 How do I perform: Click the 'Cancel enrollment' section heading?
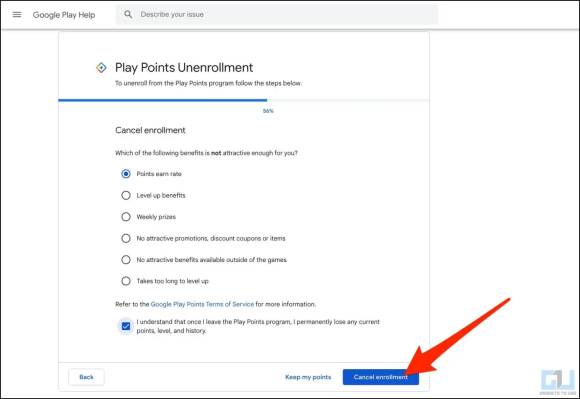[x=150, y=130]
